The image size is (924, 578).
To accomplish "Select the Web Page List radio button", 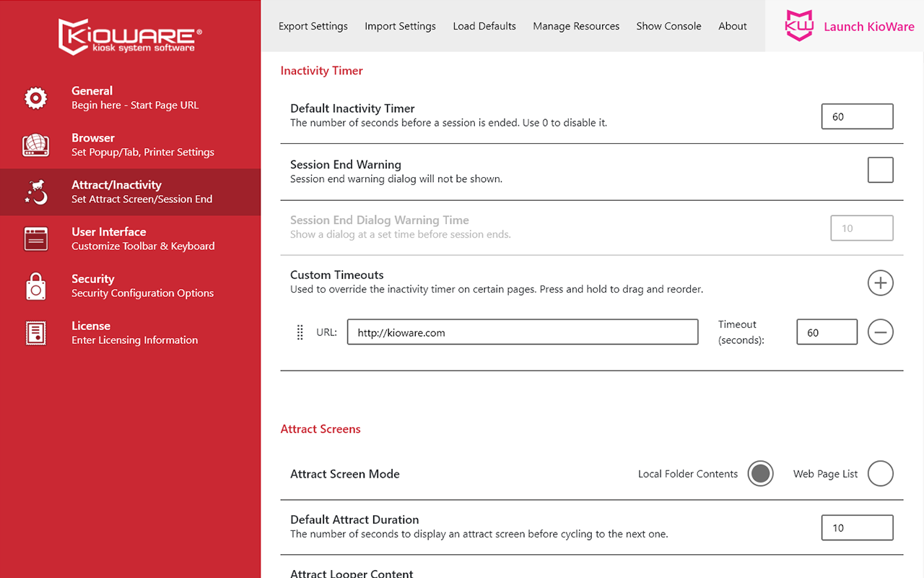I will click(x=880, y=474).
